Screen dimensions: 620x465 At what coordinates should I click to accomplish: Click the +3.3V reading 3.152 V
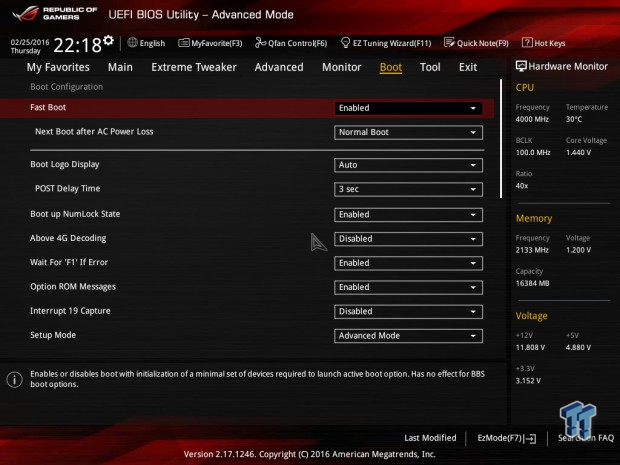pyautogui.click(x=528, y=381)
